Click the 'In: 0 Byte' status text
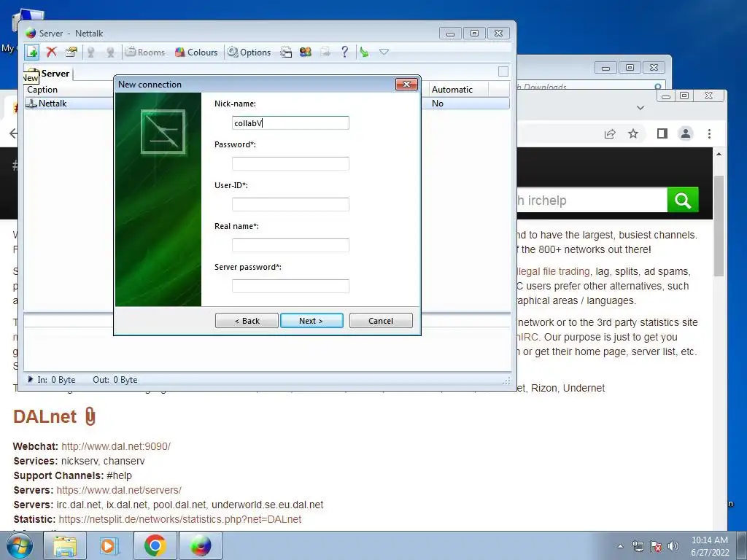This screenshot has height=560, width=747. point(56,379)
